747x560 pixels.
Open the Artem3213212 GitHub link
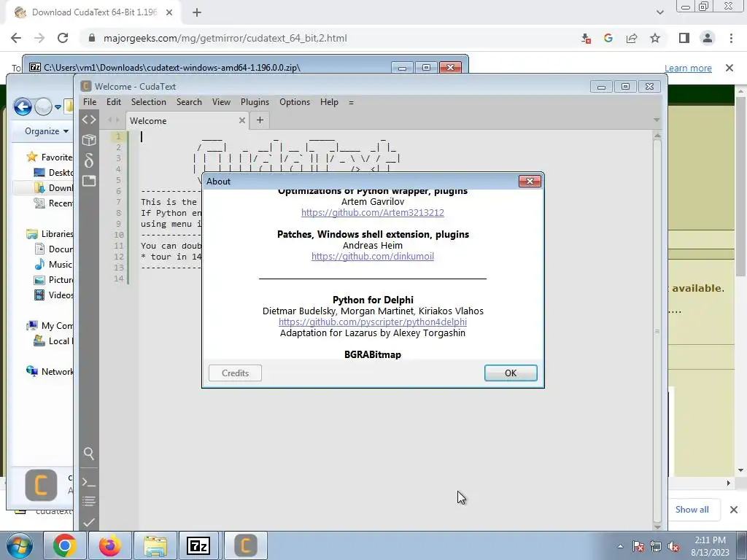click(x=373, y=212)
